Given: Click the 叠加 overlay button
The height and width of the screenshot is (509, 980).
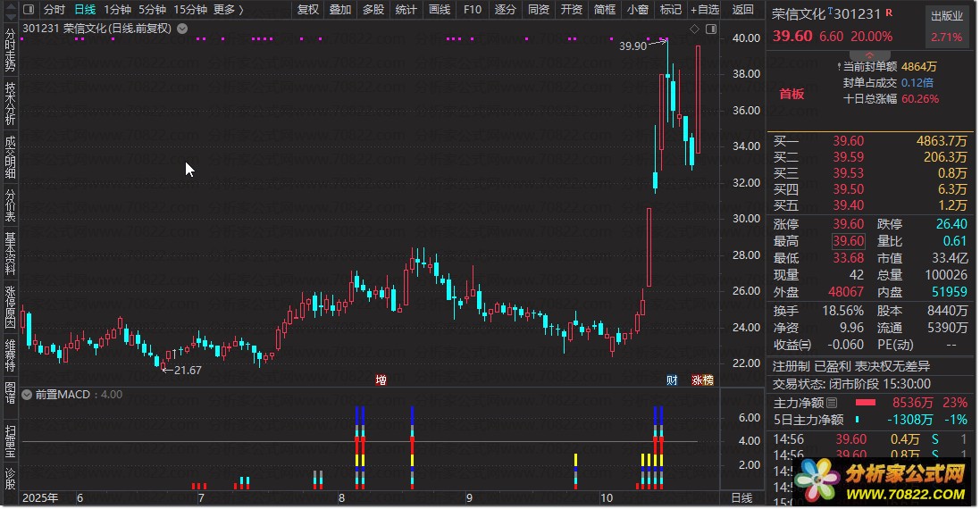Looking at the screenshot, I should 340,9.
